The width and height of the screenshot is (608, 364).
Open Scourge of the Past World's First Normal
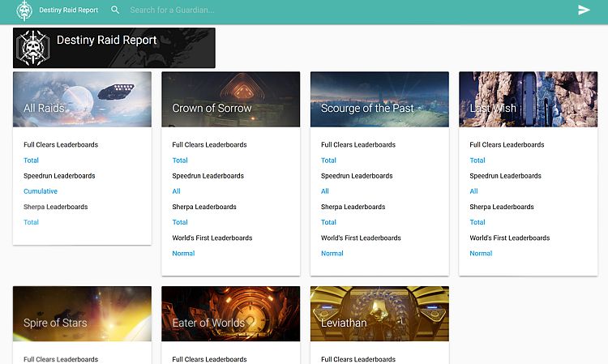click(x=332, y=253)
